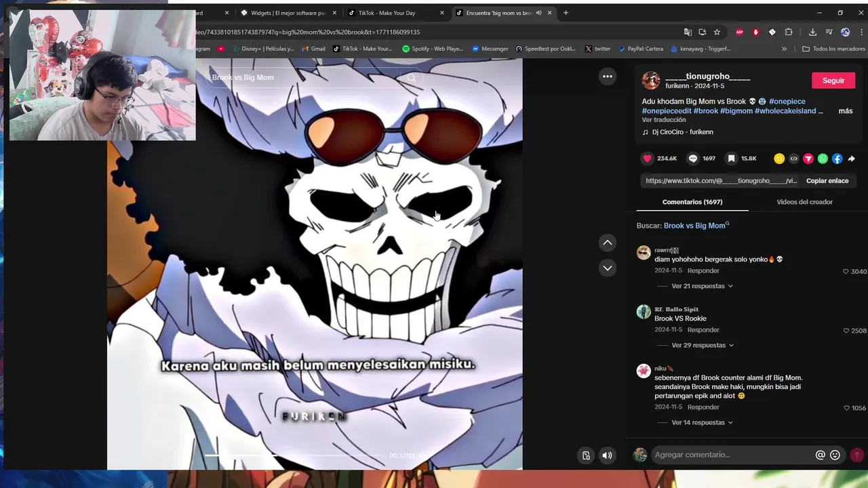Send to friends with red paper-plane icon
868x488 pixels.
click(x=808, y=159)
